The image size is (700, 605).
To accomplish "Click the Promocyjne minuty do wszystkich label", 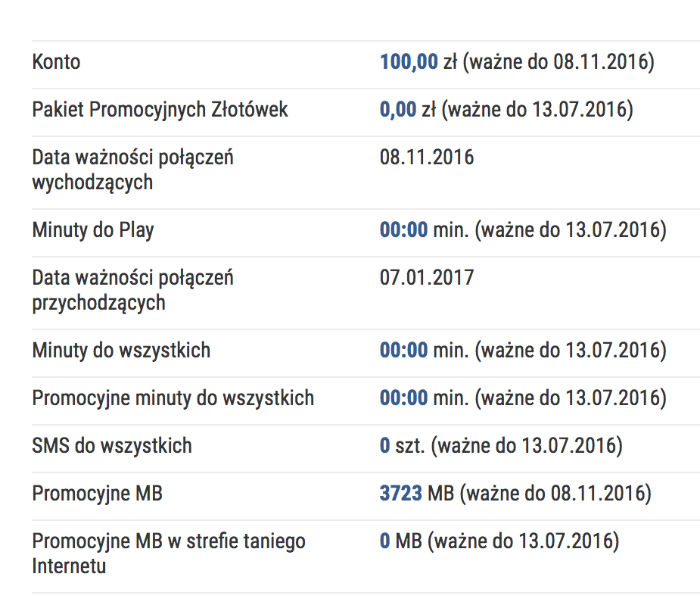I will coord(173,398).
